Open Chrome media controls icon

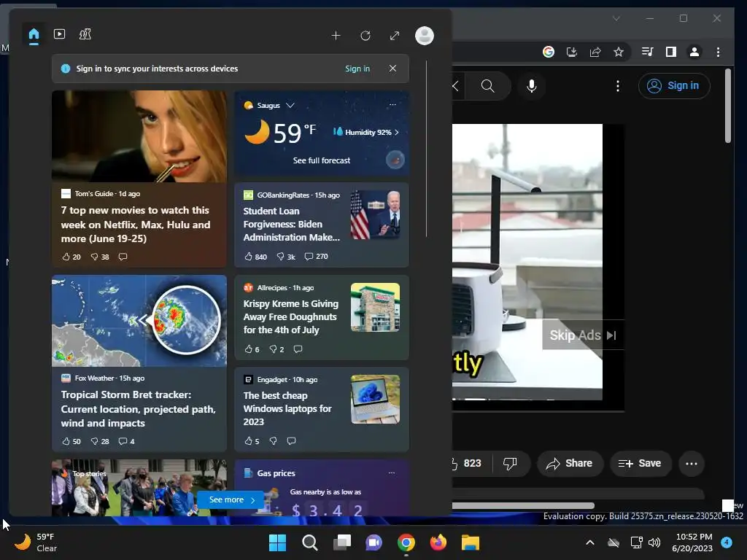(648, 52)
